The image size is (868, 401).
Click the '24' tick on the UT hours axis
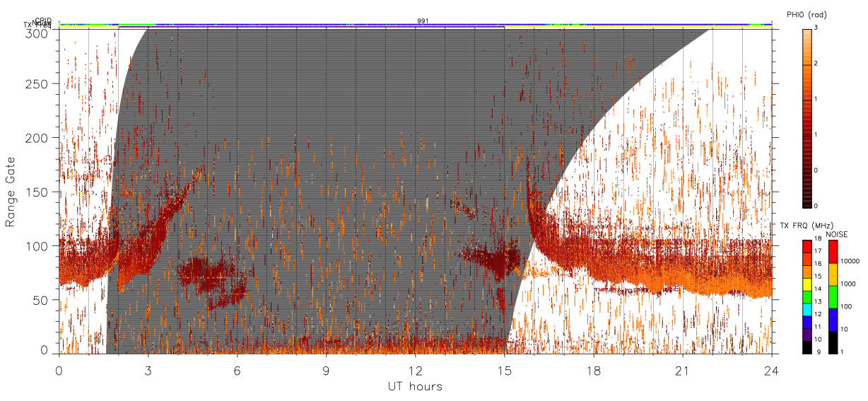pyautogui.click(x=772, y=370)
